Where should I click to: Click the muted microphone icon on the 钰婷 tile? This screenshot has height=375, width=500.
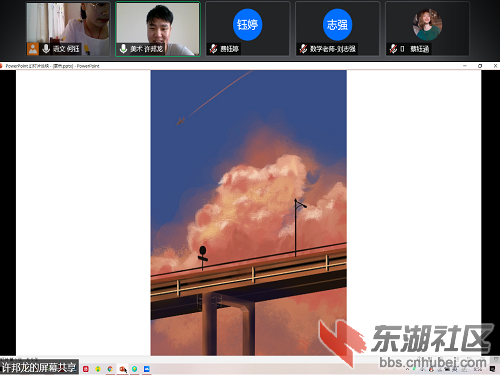[213, 49]
